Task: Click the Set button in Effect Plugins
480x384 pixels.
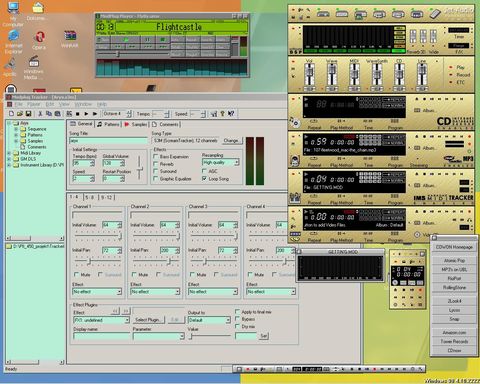Action: pyautogui.click(x=263, y=336)
